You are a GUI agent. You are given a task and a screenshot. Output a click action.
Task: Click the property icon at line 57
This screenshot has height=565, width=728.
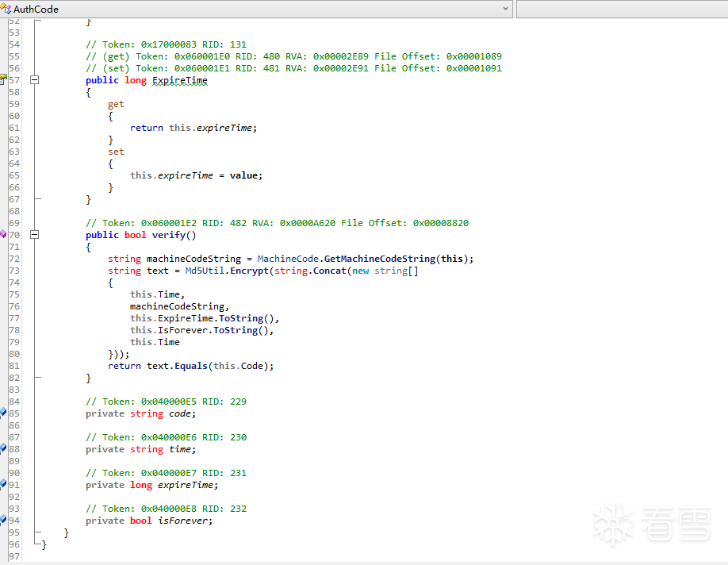pyautogui.click(x=3, y=79)
